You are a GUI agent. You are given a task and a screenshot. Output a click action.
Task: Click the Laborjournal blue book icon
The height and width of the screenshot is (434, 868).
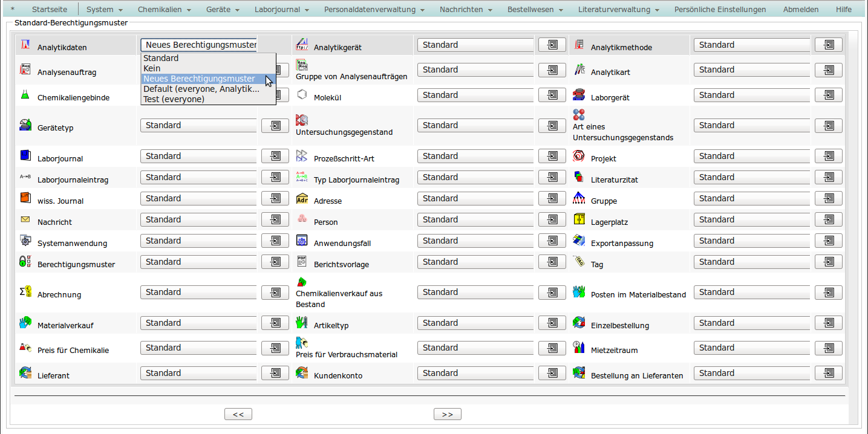25,156
